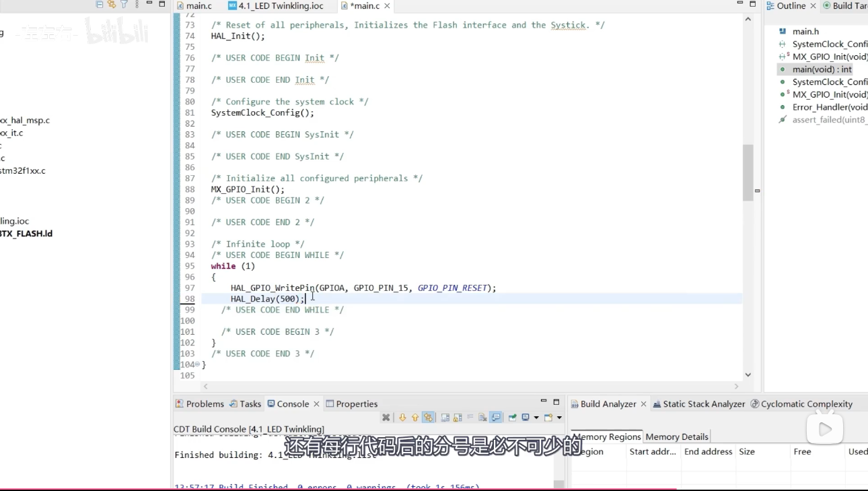
Task: Click the video play button overlay
Action: pos(825,429)
